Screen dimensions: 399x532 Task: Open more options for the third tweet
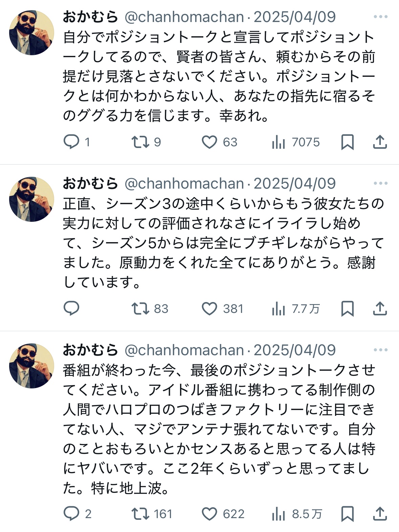coord(380,350)
